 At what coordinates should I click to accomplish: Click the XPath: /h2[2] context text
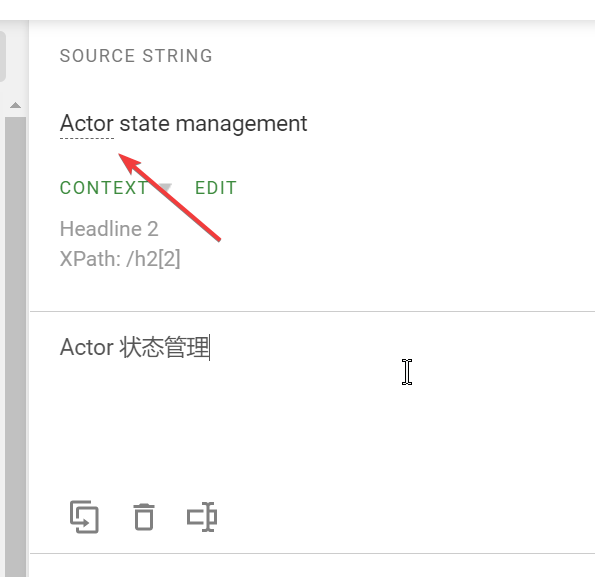(120, 259)
